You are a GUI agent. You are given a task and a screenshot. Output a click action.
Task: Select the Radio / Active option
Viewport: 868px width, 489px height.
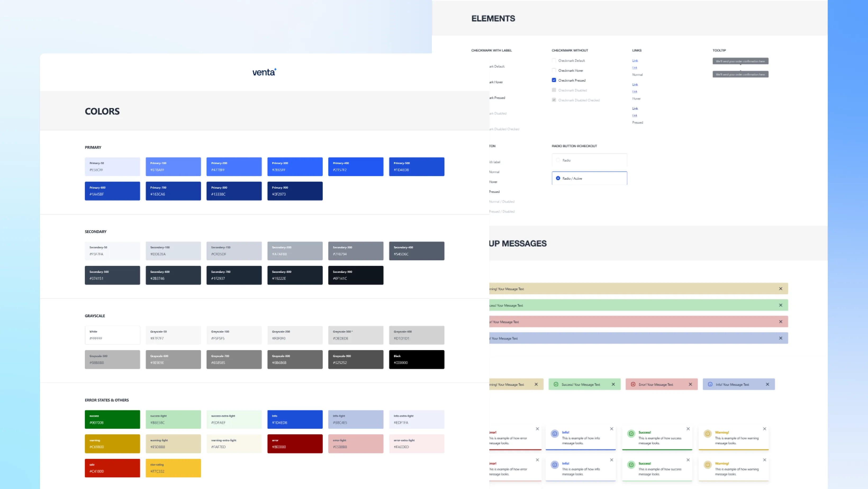(558, 178)
